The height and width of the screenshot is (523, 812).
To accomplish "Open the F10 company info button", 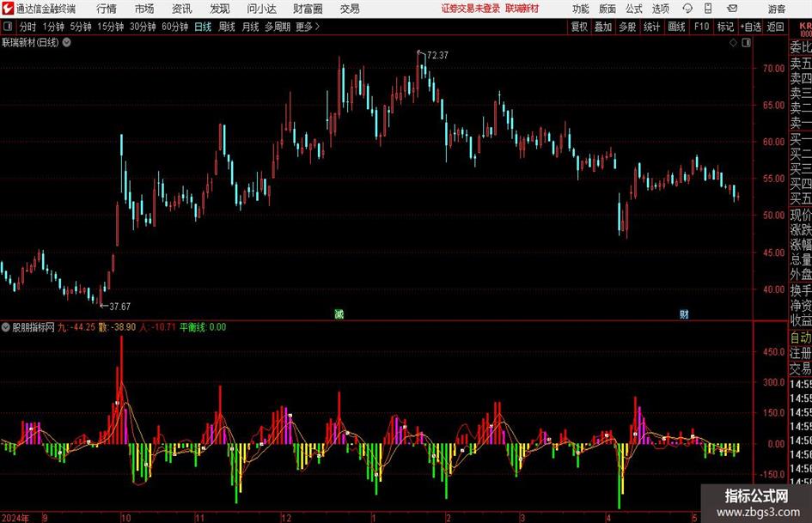I will (x=702, y=27).
